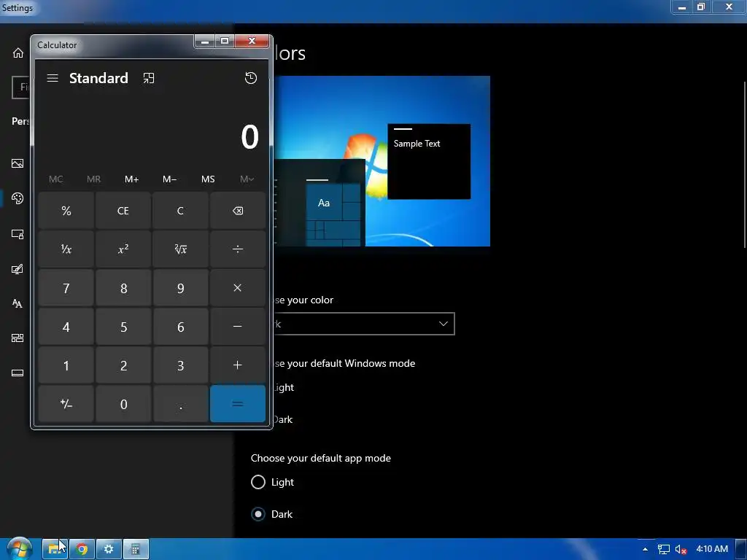Click the minus key in Calculator
The height and width of the screenshot is (560, 747).
click(237, 327)
